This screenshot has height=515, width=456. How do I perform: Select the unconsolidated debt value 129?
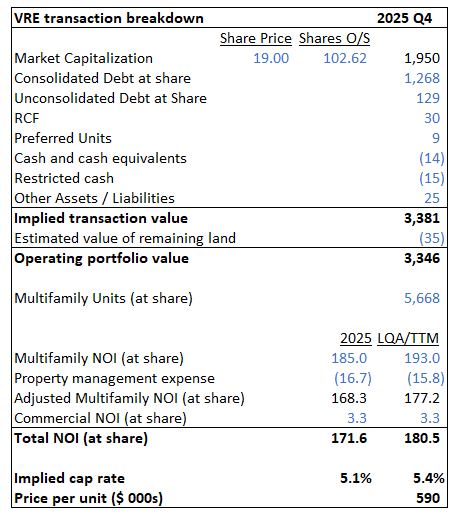pyautogui.click(x=428, y=98)
